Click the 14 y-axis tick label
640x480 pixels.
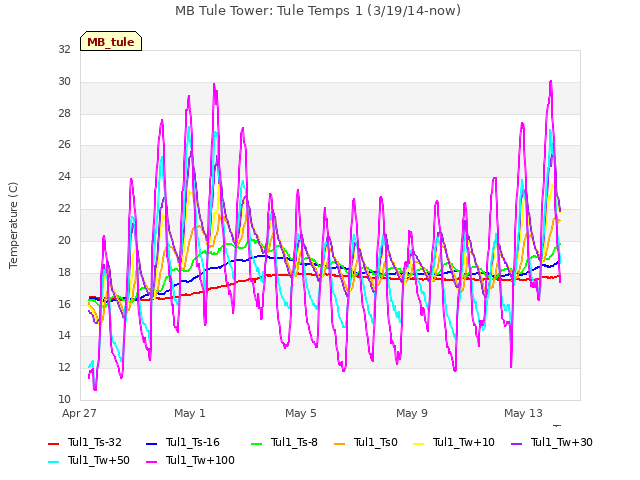(x=64, y=336)
